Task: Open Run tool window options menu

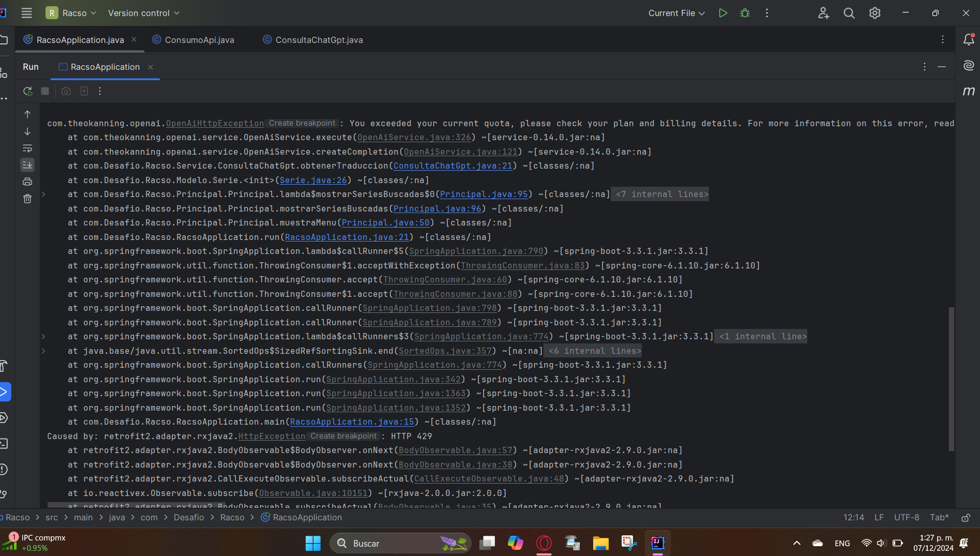Action: coord(925,67)
